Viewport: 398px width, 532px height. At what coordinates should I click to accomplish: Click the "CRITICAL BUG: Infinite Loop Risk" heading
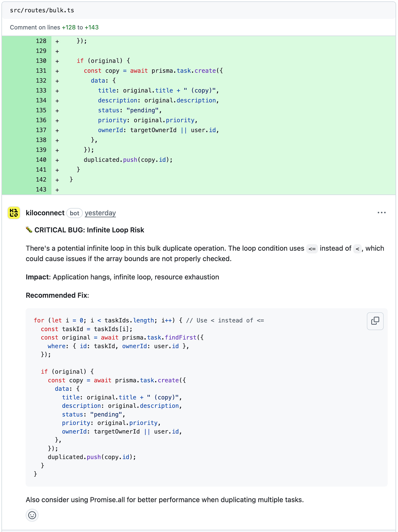click(89, 230)
